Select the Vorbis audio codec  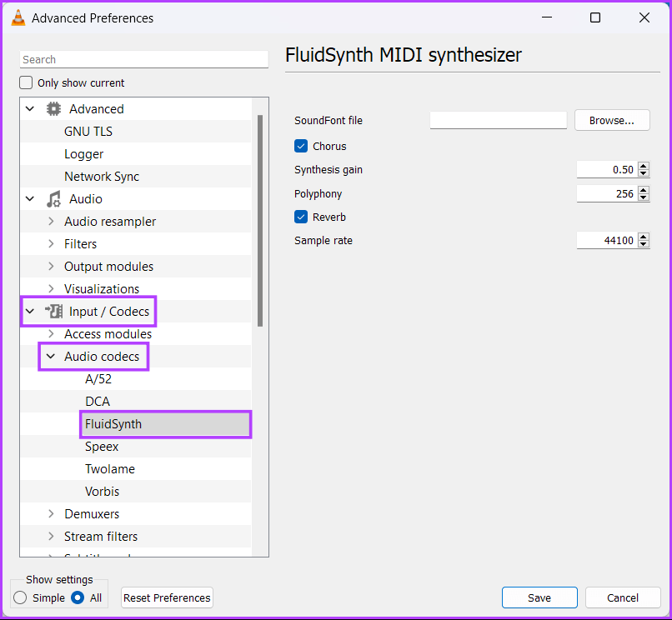102,492
